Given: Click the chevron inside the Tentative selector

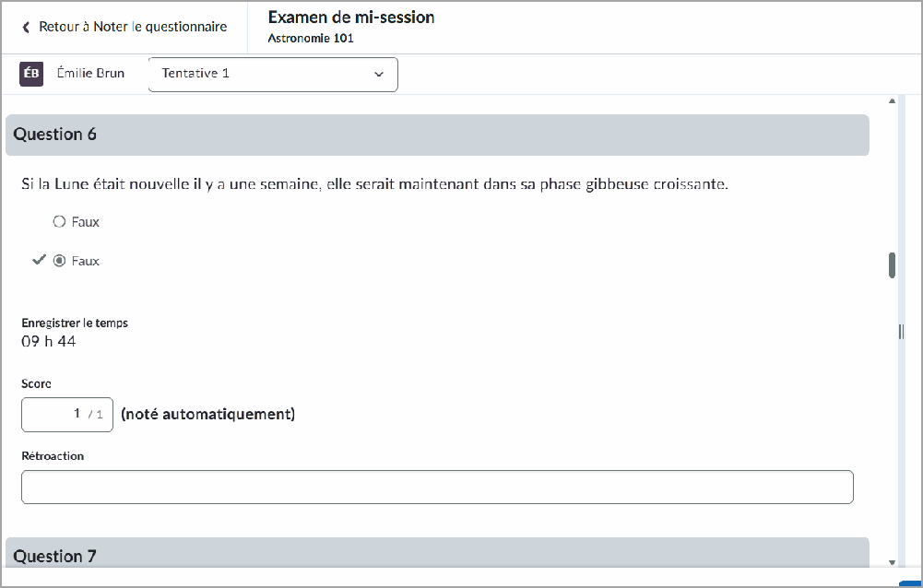Looking at the screenshot, I should (x=379, y=74).
